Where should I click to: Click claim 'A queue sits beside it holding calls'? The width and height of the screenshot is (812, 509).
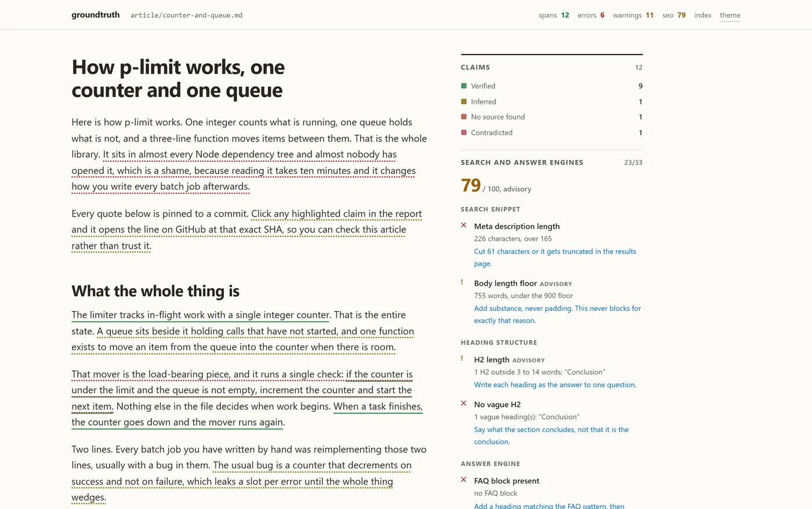point(242,339)
